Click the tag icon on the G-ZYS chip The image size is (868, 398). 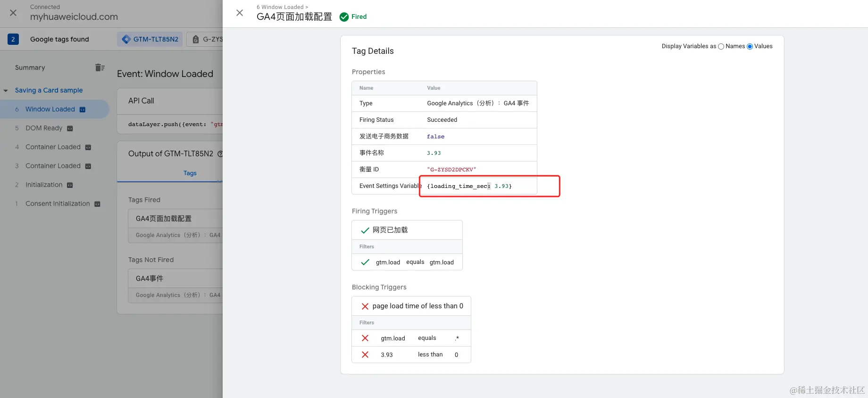[195, 39]
